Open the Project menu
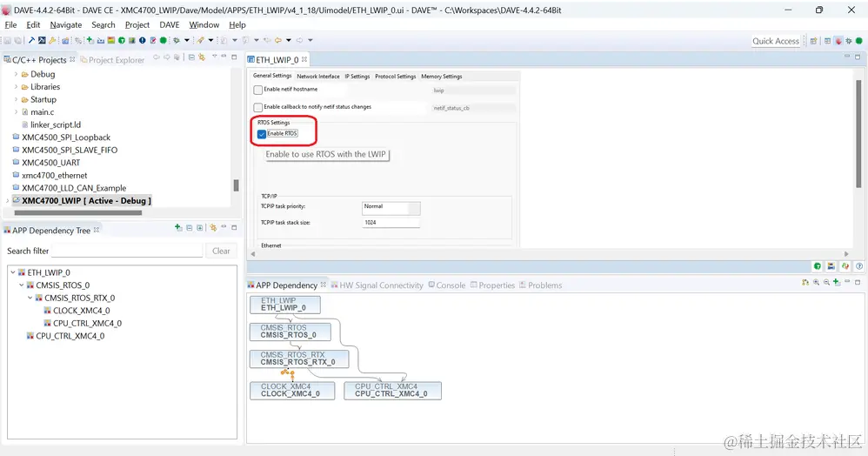Viewport: 868px width, 456px height. 137,25
